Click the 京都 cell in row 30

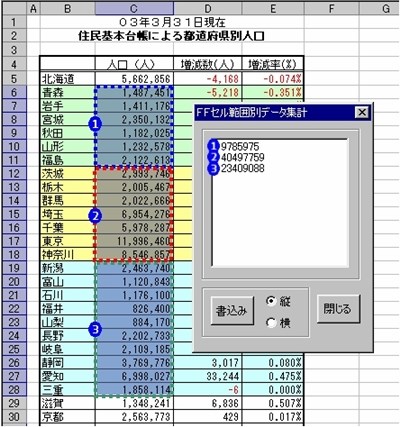point(67,417)
